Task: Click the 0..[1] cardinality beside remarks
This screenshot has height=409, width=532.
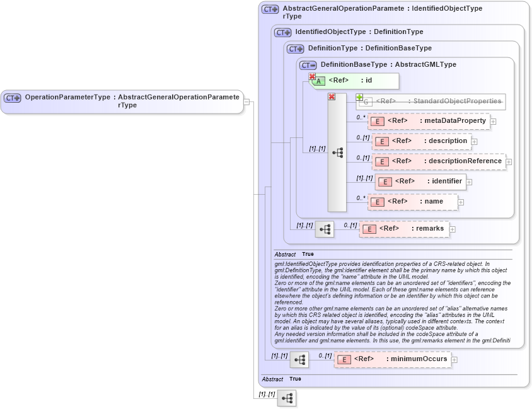Action: (x=350, y=225)
